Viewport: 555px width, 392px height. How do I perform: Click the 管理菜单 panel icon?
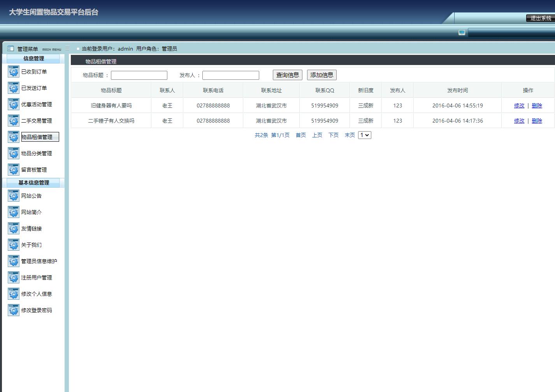tap(10, 48)
